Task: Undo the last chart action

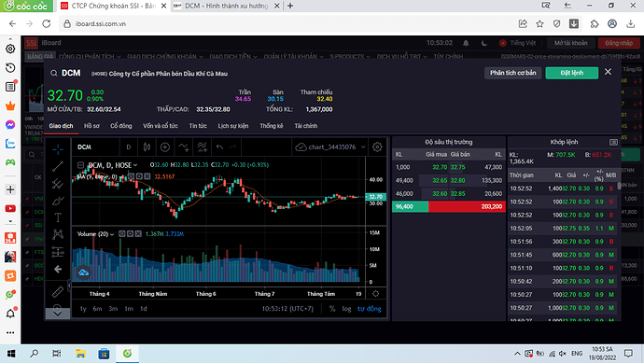Action: click(219, 147)
